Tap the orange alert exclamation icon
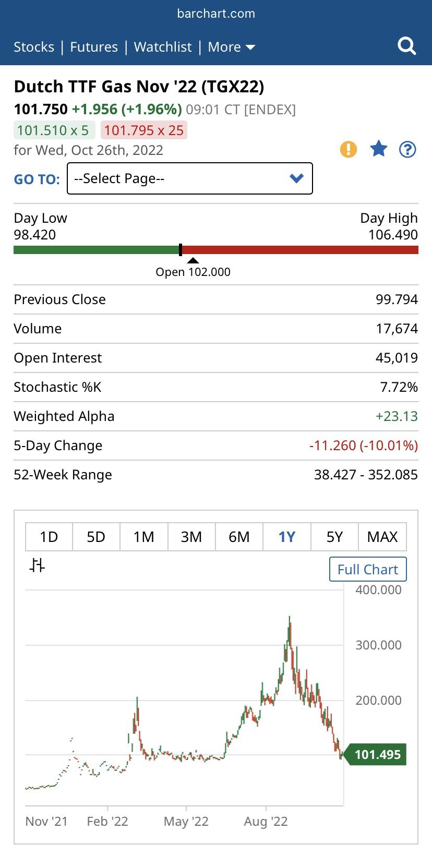The height and width of the screenshot is (868, 432). click(349, 150)
